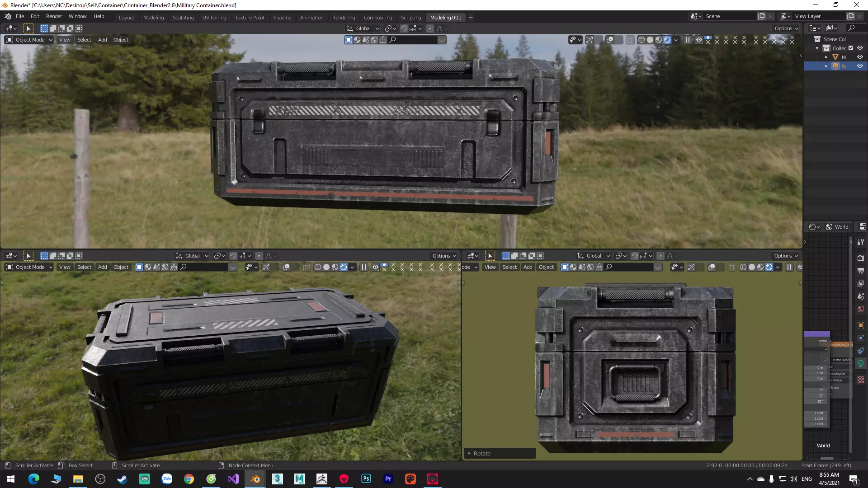Viewport: 868px width, 488px height.
Task: Open Blender from the Windows taskbar
Action: click(x=255, y=479)
